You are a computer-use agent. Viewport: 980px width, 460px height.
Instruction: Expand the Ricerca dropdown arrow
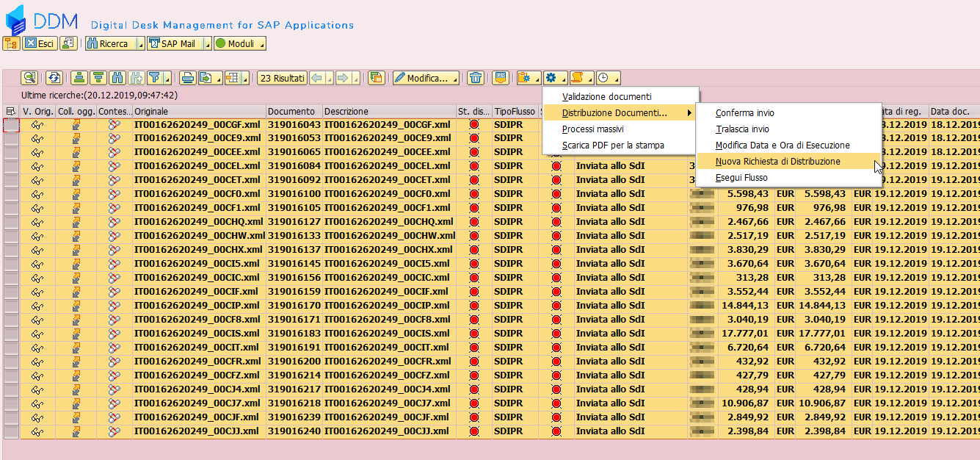[x=141, y=43]
